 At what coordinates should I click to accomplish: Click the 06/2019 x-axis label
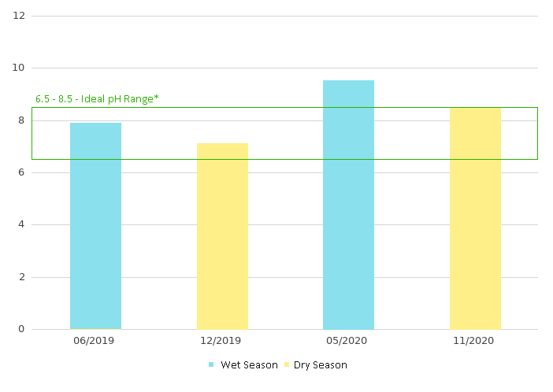[x=95, y=341]
